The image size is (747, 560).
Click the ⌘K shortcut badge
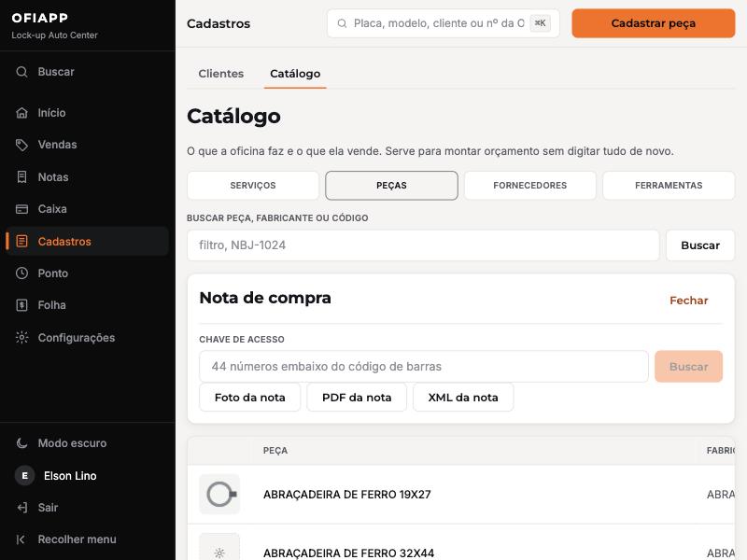click(540, 23)
